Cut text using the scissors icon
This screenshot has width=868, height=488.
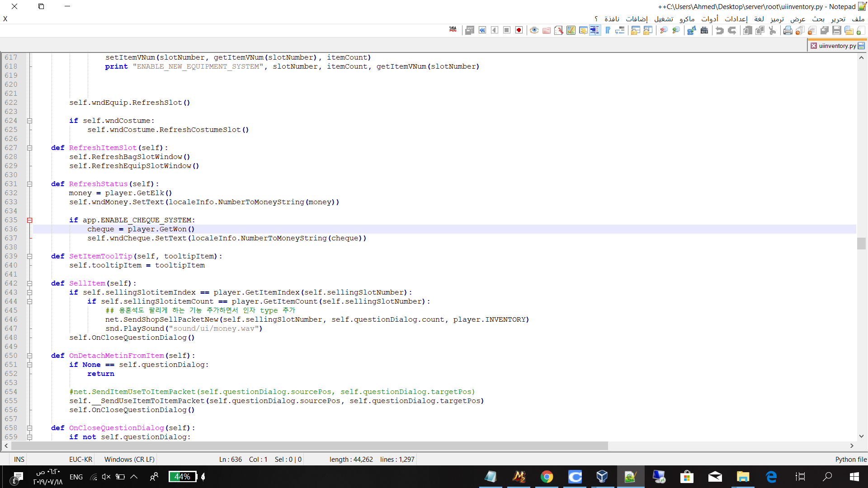[773, 30]
